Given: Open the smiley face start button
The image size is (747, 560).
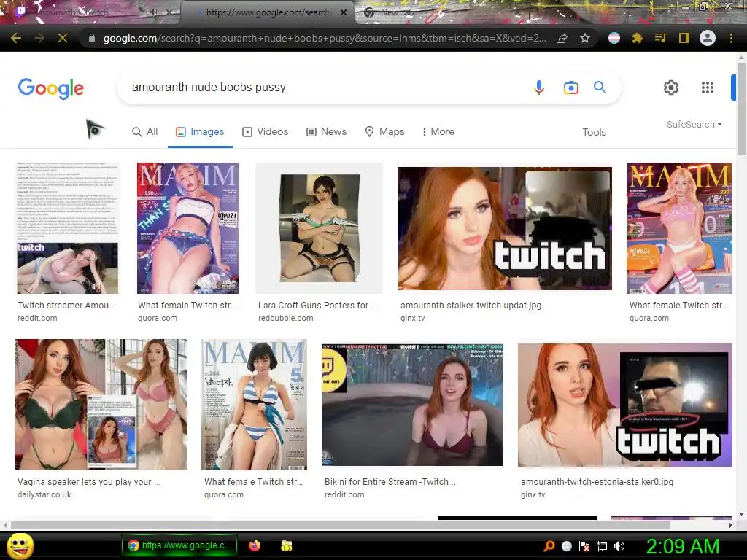Looking at the screenshot, I should [20, 545].
